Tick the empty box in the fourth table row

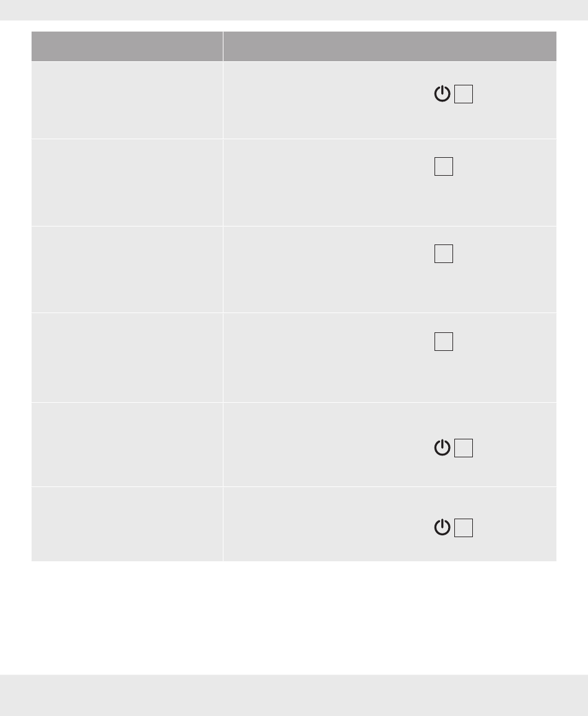[x=444, y=342]
